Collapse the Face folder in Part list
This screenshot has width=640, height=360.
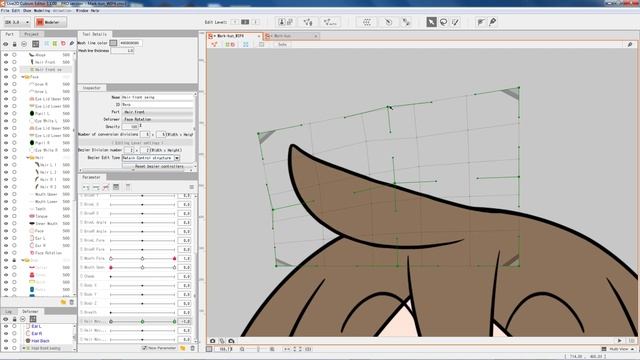coord(23,77)
